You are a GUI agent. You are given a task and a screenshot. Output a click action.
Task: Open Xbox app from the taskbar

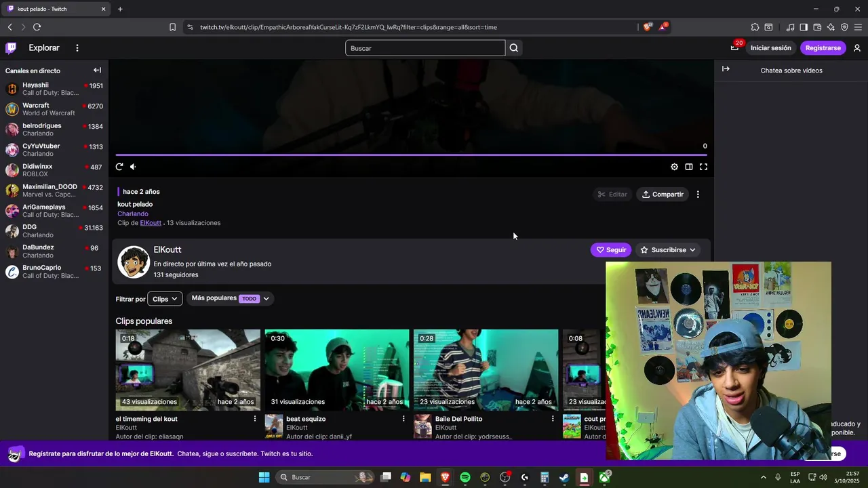pos(604,477)
